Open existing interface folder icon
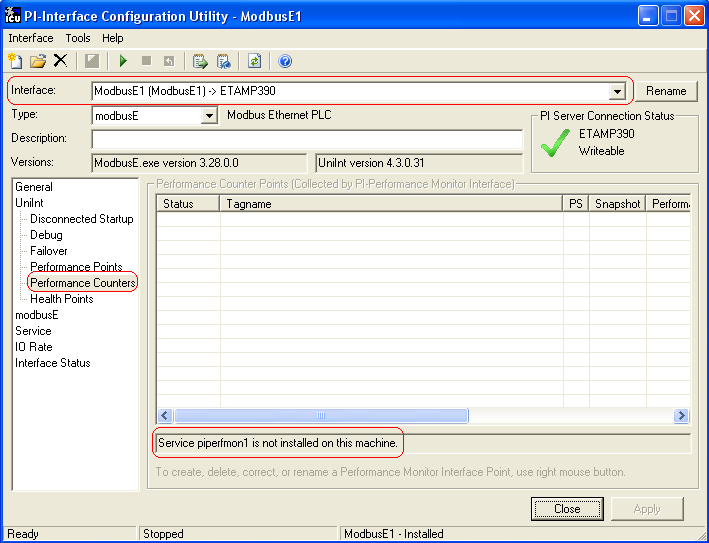Viewport: 709px width, 543px height. [38, 61]
